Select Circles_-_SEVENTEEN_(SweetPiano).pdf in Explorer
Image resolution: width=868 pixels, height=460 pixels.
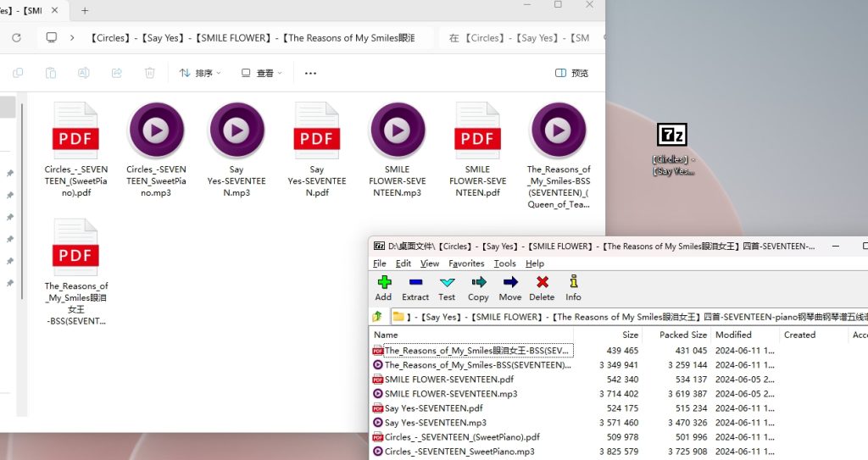click(x=75, y=149)
